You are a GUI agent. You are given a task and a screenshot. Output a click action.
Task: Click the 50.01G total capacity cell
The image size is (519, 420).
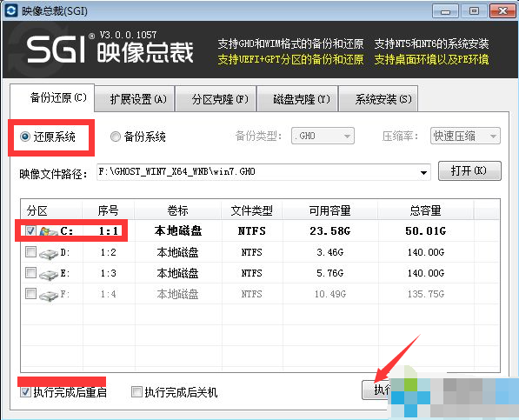coord(426,231)
